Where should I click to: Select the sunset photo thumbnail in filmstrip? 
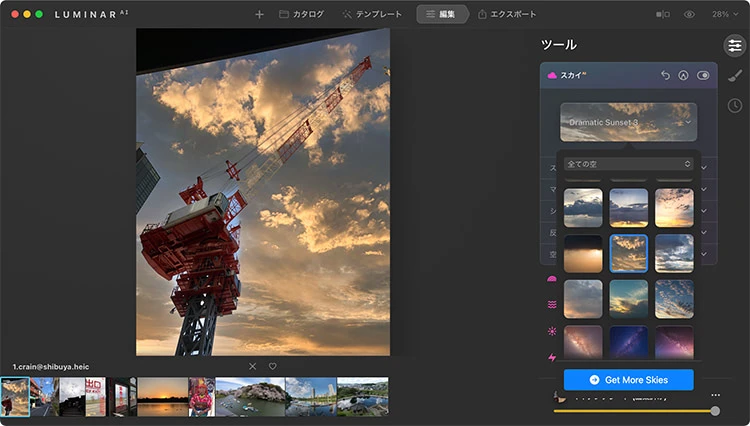pyautogui.click(x=162, y=397)
